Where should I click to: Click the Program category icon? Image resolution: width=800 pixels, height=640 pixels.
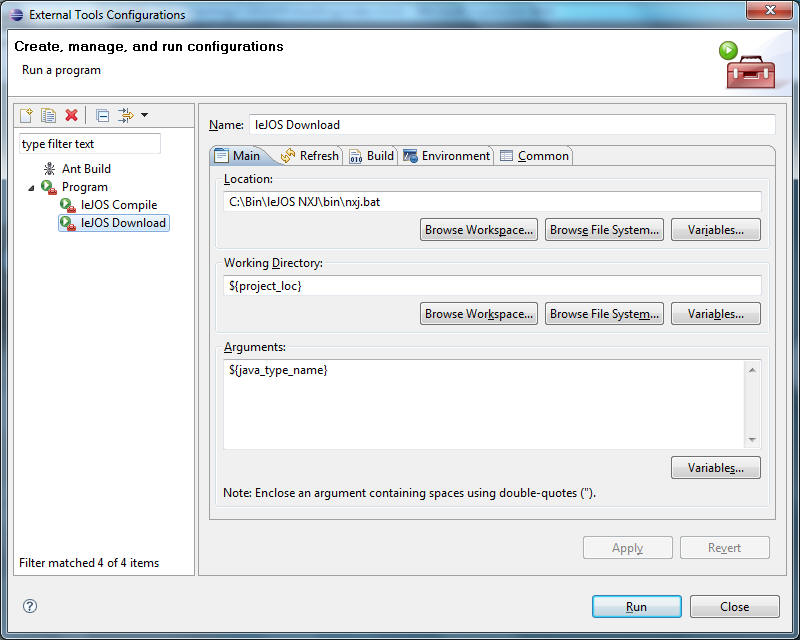tap(49, 187)
